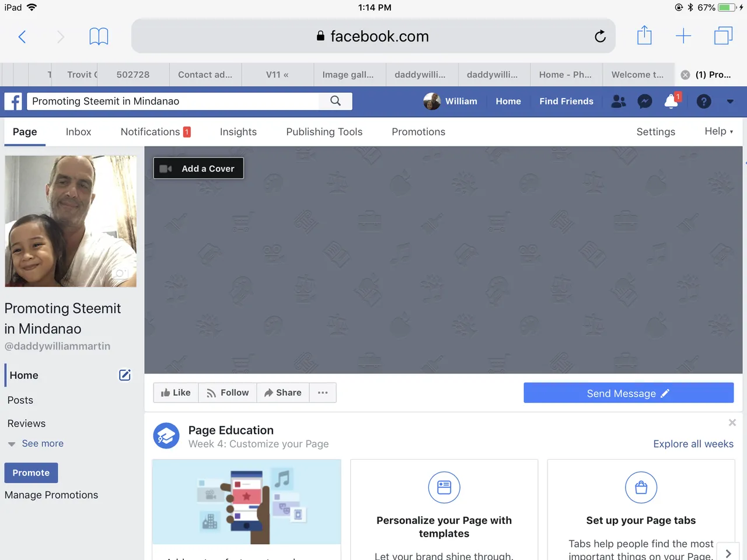Viewport: 747px width, 560px height.
Task: Switch to the Contact ad... browser tab
Action: point(205,75)
